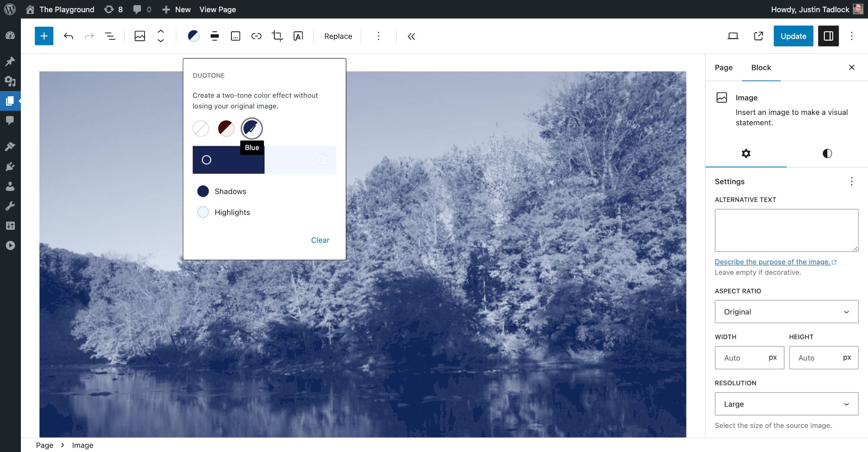Select the Shadows duotone color option
The height and width of the screenshot is (452, 868).
coord(203,191)
